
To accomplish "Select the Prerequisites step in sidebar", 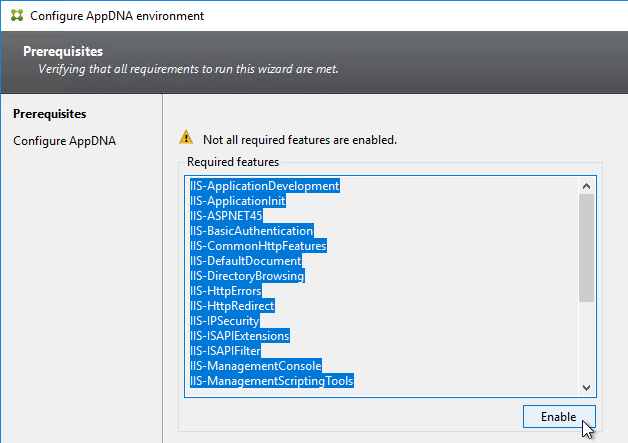I will pyautogui.click(x=50, y=114).
